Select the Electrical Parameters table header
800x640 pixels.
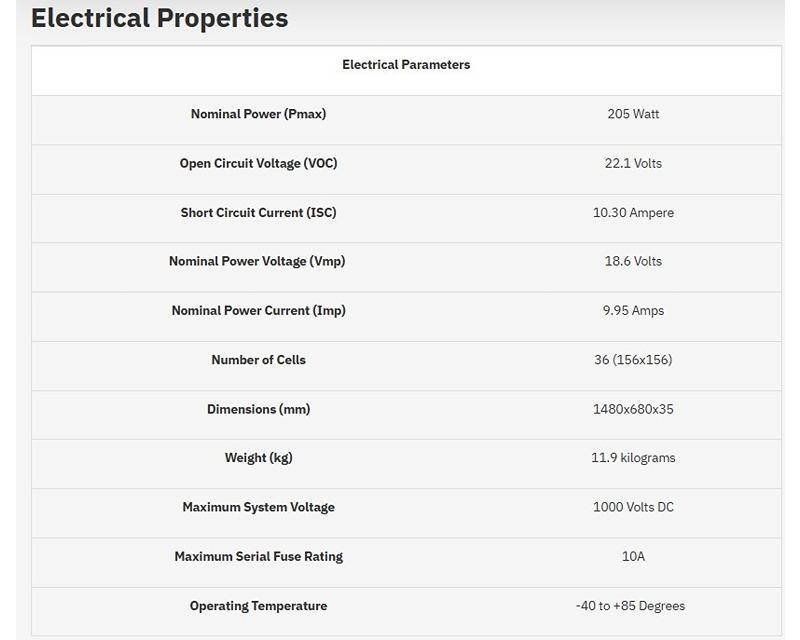coord(406,65)
